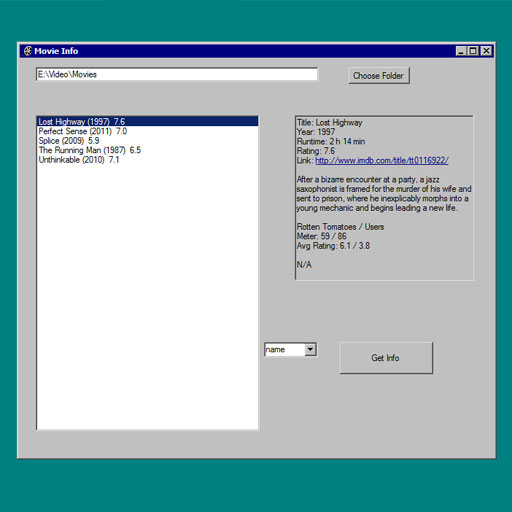Viewport: 512px width, 512px height.
Task: Select Perfect Sense (2011) in the list
Action: pos(147,131)
